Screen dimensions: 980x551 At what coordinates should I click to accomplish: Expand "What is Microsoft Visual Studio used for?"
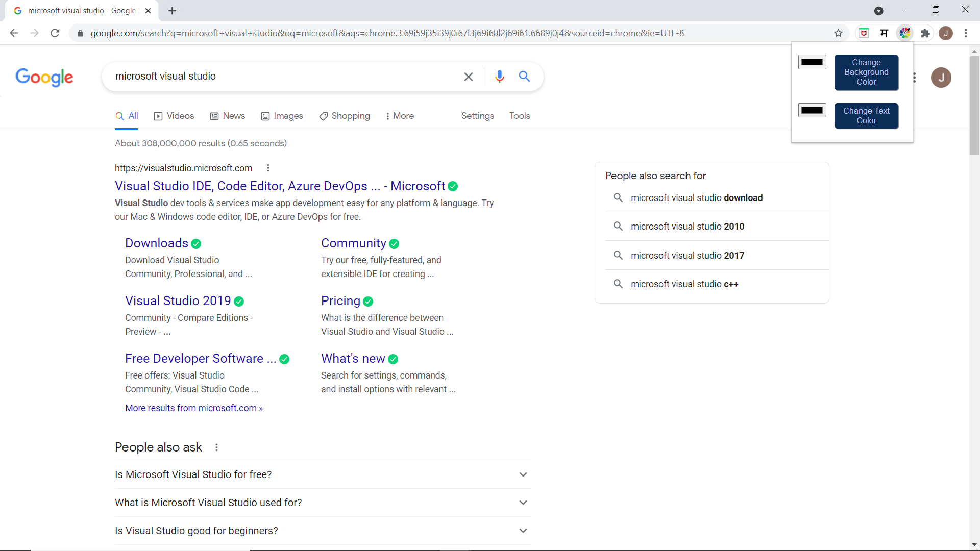(x=523, y=503)
